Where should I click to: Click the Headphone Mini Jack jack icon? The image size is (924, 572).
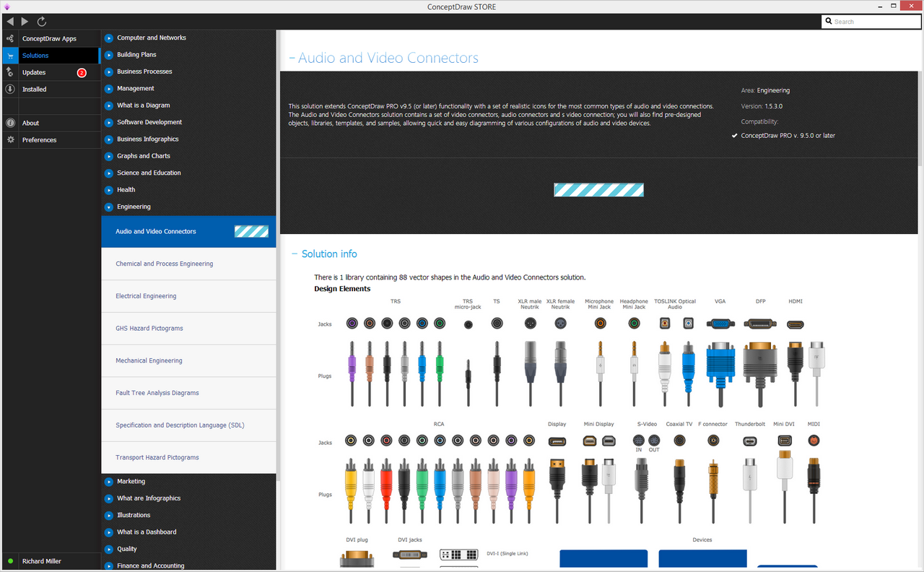pos(634,324)
